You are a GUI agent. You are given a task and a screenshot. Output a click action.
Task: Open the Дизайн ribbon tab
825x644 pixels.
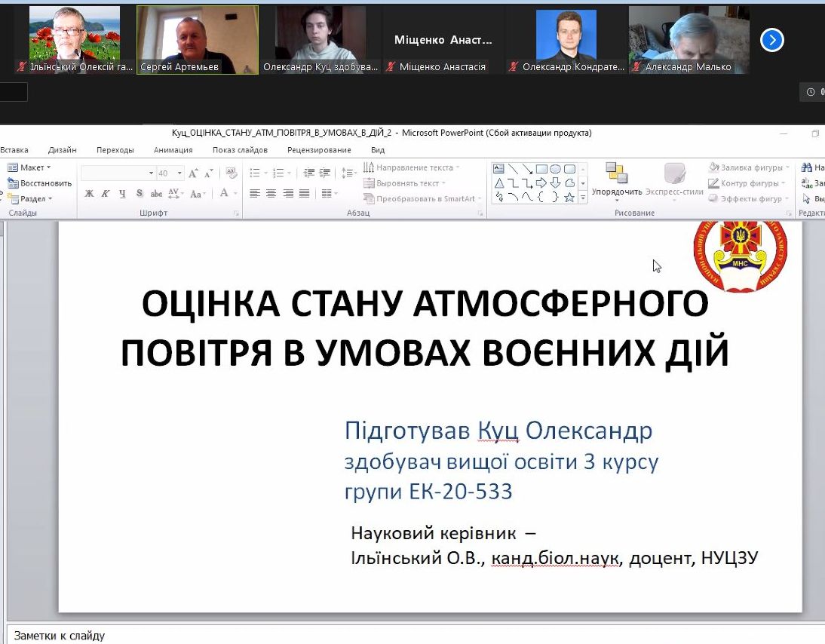pos(62,150)
